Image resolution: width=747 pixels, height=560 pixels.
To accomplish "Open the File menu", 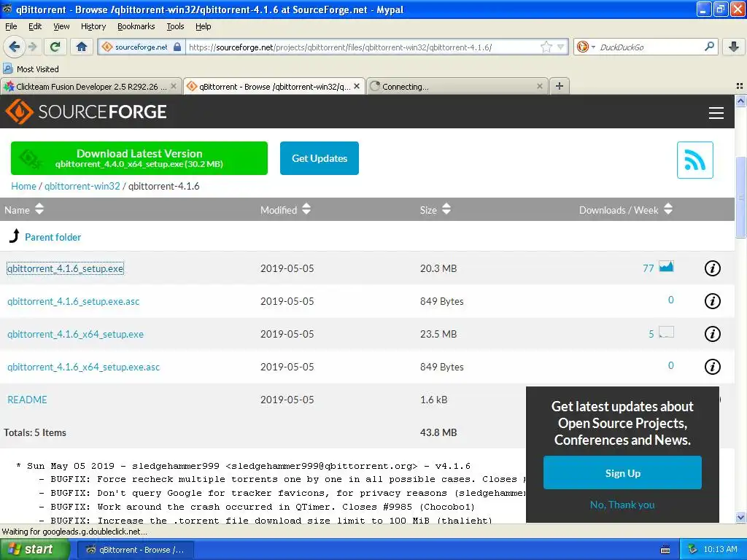I will pyautogui.click(x=11, y=26).
